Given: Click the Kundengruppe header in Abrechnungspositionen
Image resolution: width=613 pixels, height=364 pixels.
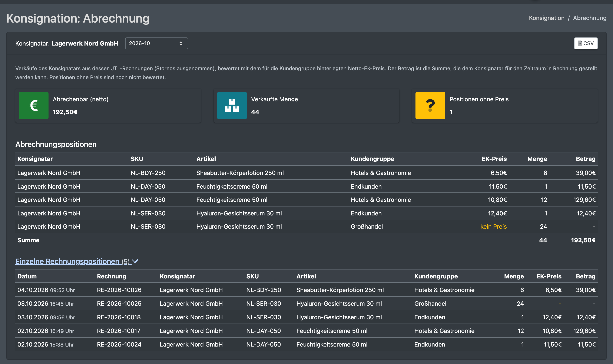Looking at the screenshot, I should [x=372, y=159].
